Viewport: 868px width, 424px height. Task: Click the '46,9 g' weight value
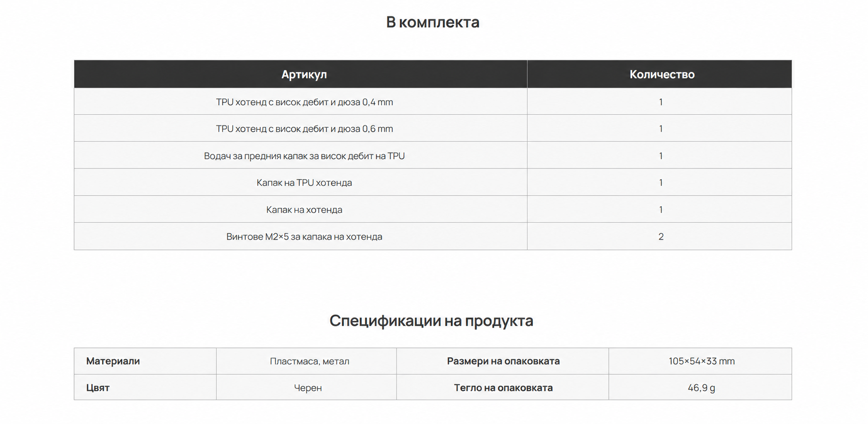point(701,388)
